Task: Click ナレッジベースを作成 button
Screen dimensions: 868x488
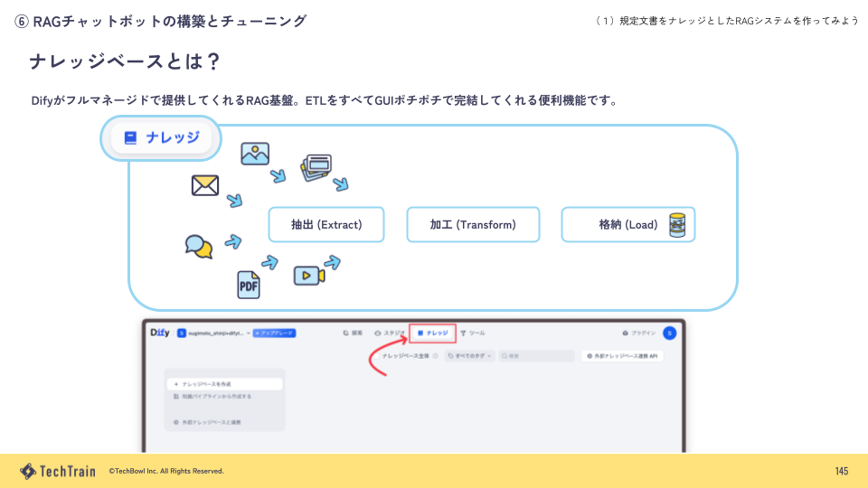Action: 225,384
